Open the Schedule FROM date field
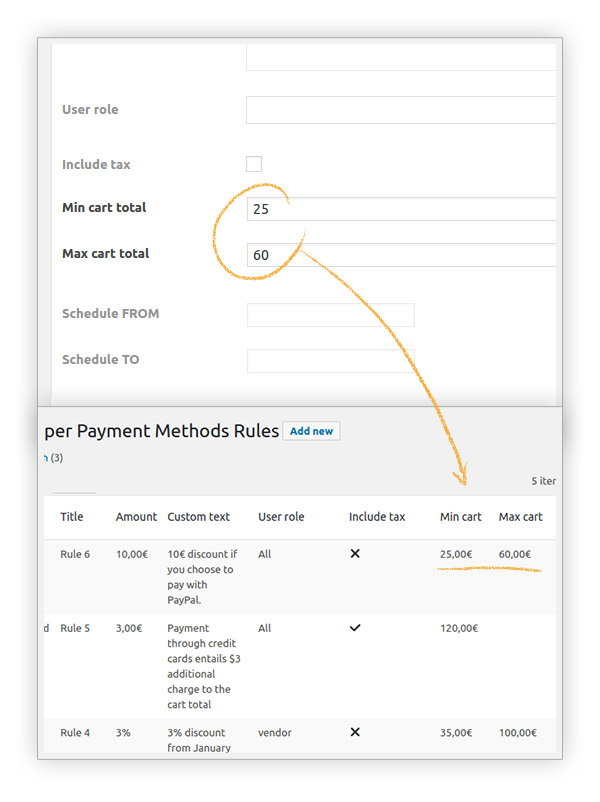600x802 pixels. pyautogui.click(x=330, y=315)
